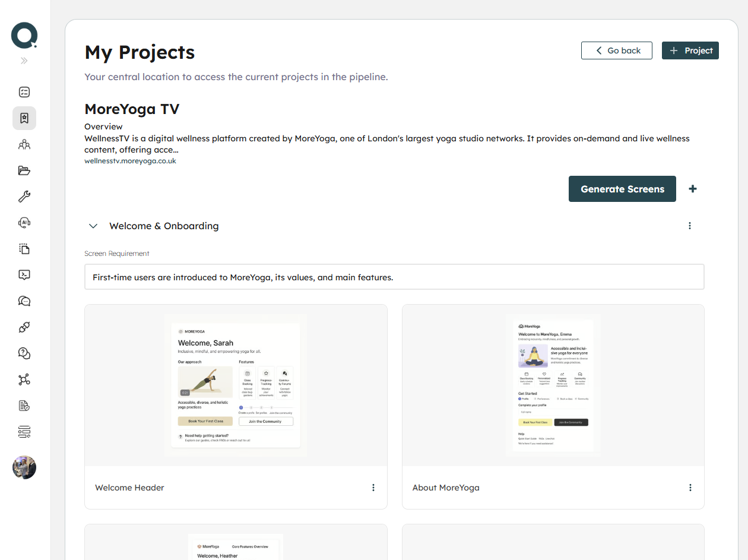
Task: Open the team members panel
Action: coord(24,144)
